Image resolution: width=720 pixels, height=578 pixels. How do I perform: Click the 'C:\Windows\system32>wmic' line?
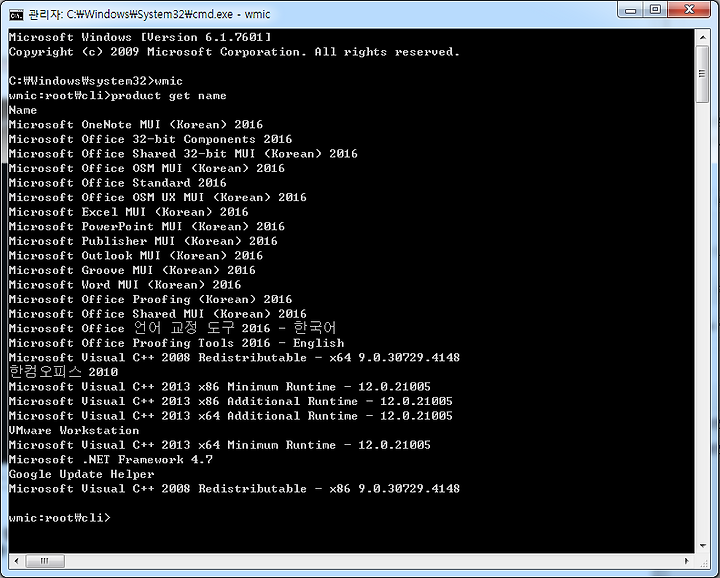coord(96,81)
